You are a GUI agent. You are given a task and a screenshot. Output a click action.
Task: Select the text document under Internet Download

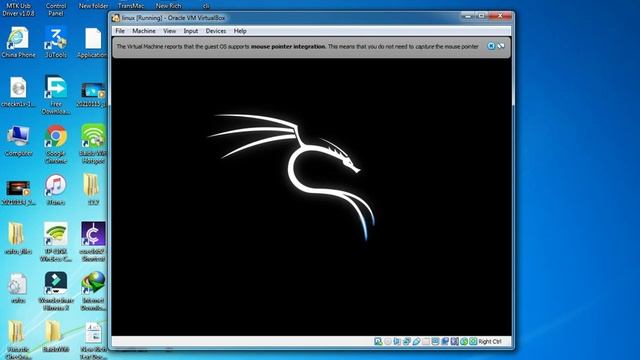[93, 340]
